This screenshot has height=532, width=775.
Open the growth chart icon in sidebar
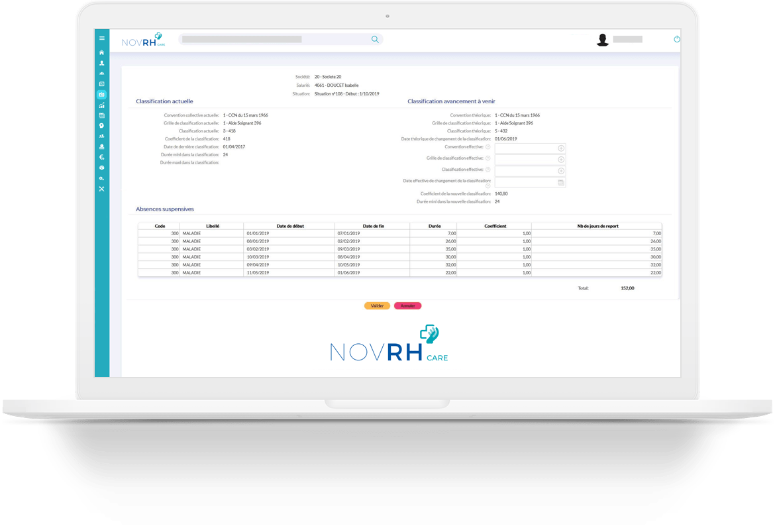pyautogui.click(x=102, y=105)
